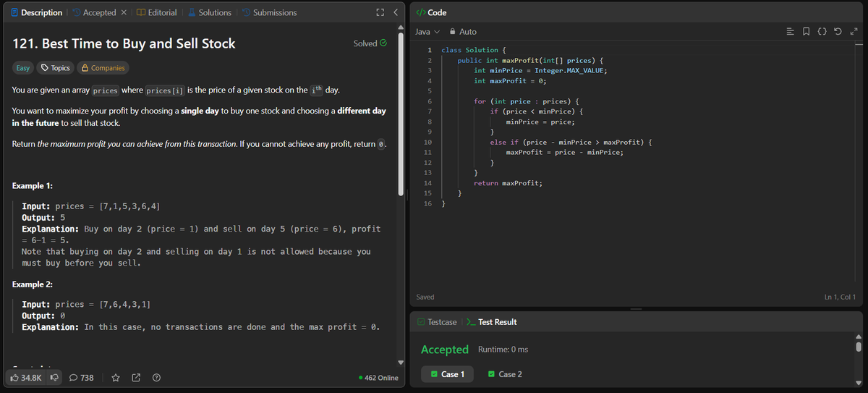Click the line 'int maxProfit = 0;'
Image resolution: width=868 pixels, height=393 pixels.
pyautogui.click(x=509, y=81)
